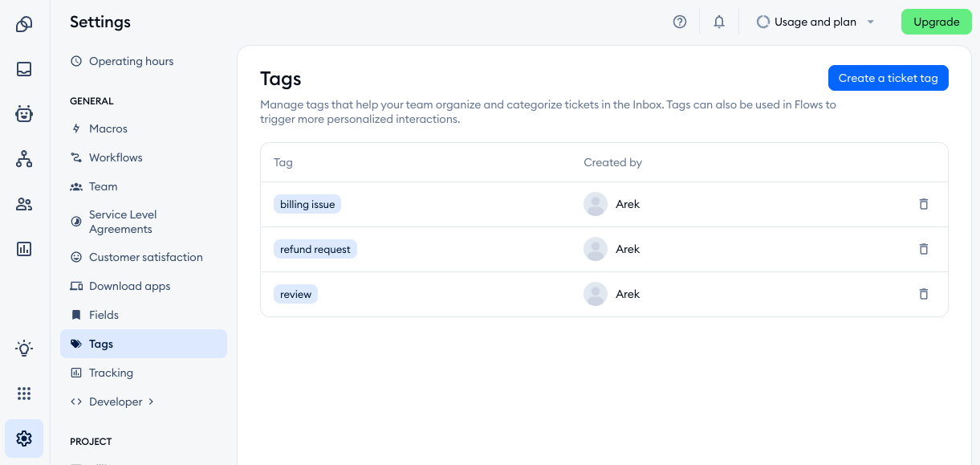Click the notifications bell icon
The image size is (980, 465).
[719, 22]
